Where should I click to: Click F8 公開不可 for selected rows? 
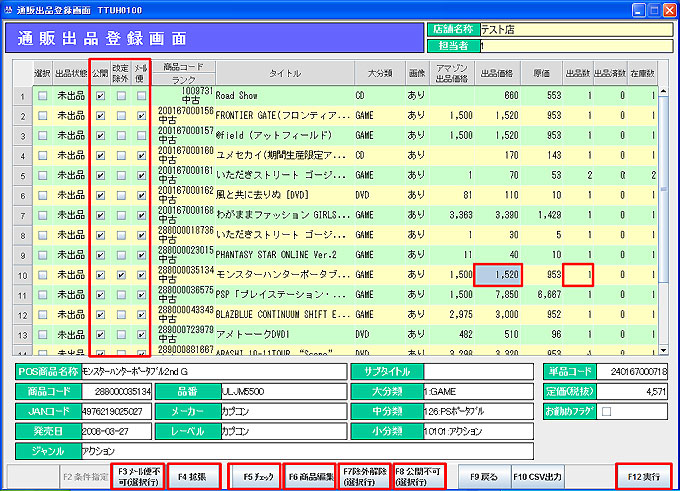click(x=418, y=474)
